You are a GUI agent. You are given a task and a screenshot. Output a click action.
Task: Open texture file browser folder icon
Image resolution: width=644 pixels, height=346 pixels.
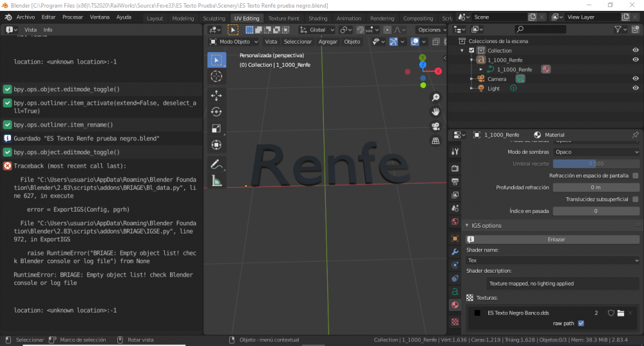click(621, 313)
